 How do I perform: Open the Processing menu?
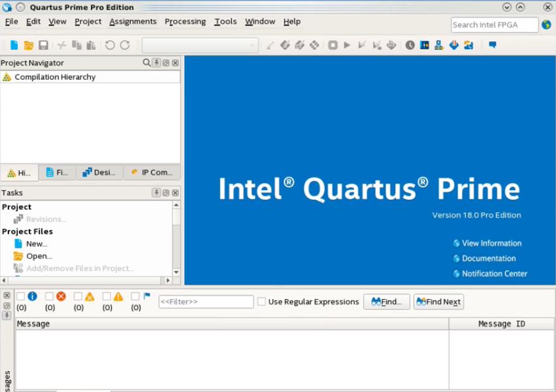[185, 22]
